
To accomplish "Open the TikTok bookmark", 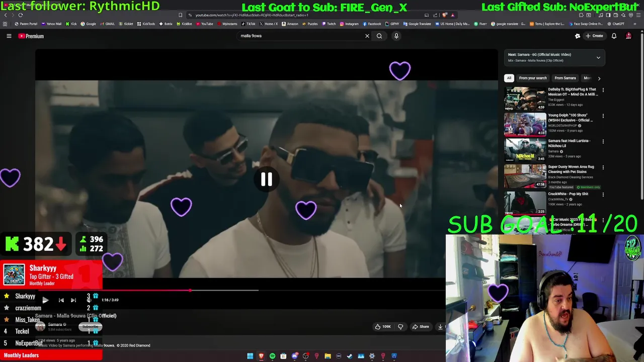I will click(248, 24).
